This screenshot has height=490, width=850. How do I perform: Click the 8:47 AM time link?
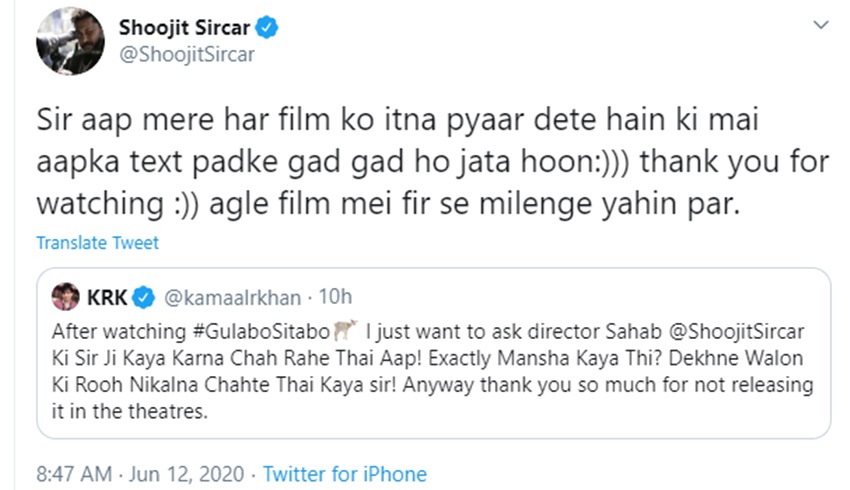coord(72,474)
